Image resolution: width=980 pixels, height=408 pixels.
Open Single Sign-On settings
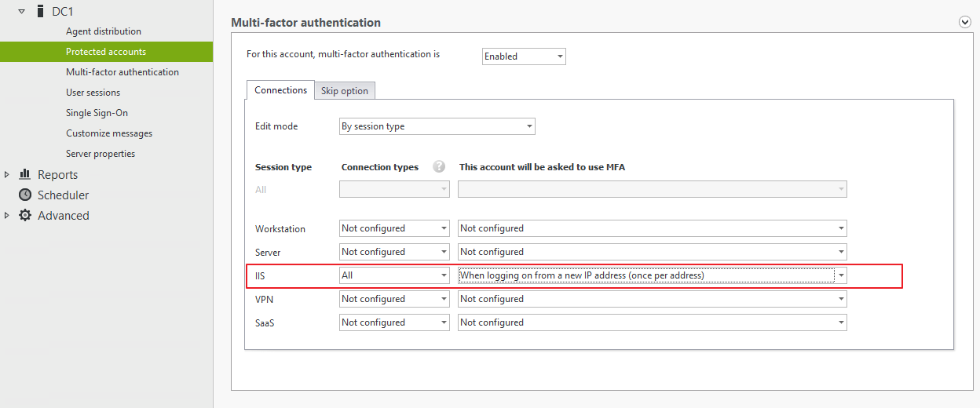tap(97, 113)
